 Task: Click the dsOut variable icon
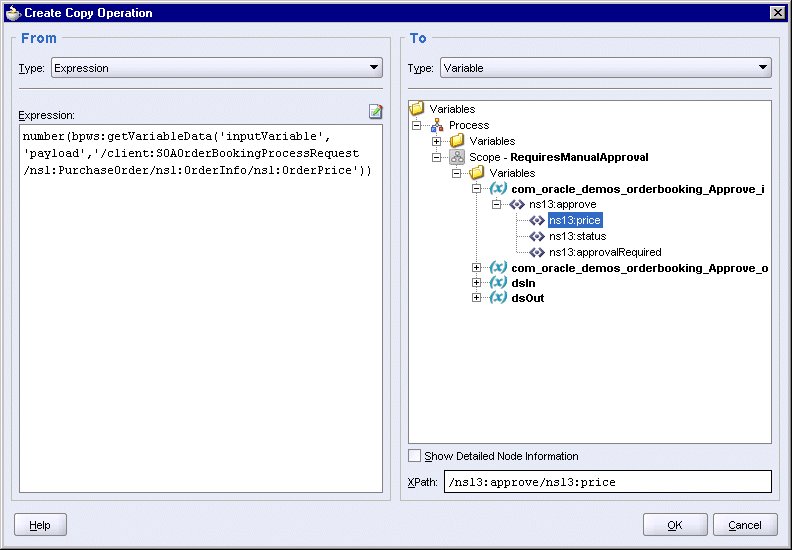pos(498,297)
